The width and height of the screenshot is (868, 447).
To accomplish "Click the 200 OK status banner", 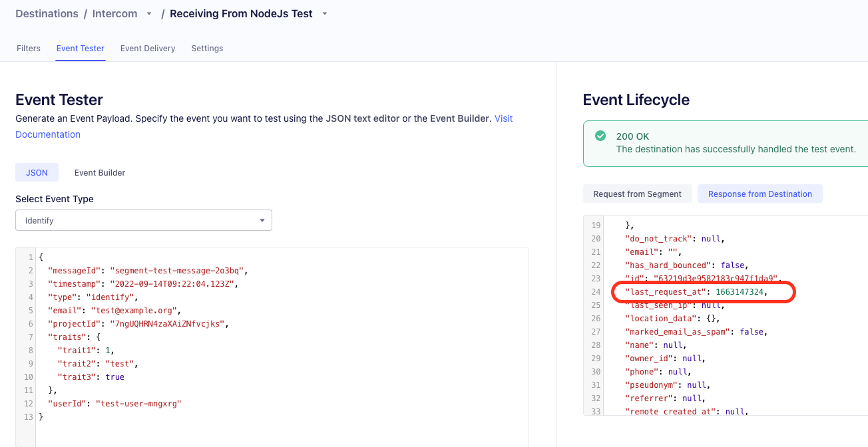I will pyautogui.click(x=719, y=143).
